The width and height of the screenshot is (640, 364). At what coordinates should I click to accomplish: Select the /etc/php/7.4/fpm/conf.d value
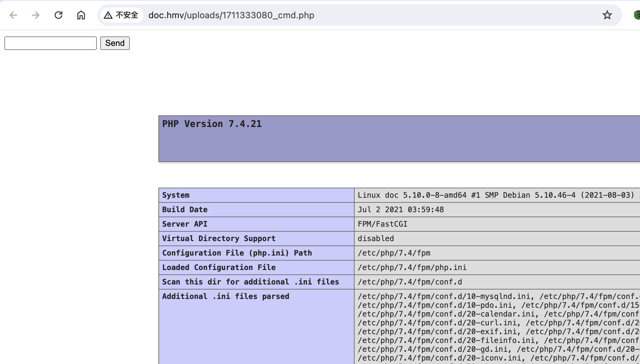[x=410, y=282]
